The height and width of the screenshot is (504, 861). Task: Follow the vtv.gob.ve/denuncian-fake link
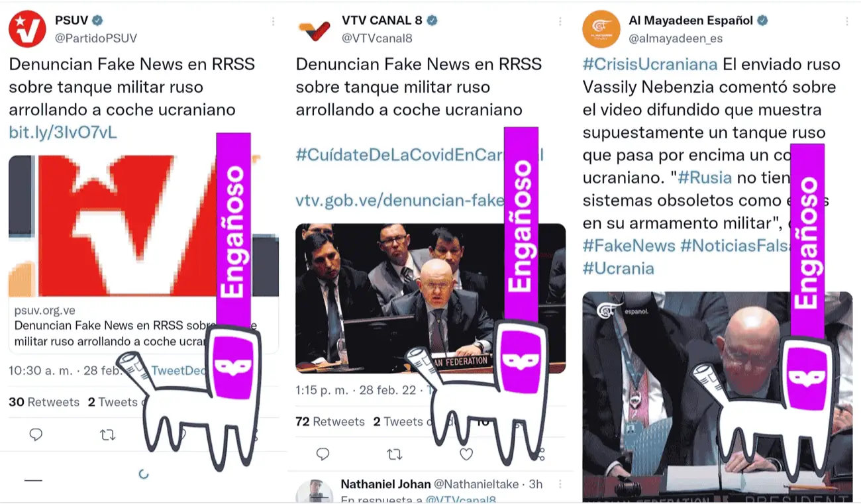(x=400, y=200)
